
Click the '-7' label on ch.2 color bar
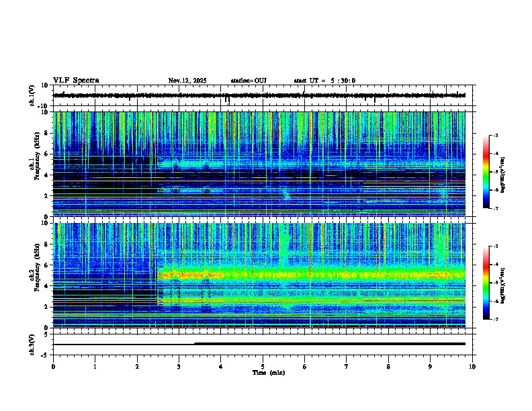(x=495, y=320)
